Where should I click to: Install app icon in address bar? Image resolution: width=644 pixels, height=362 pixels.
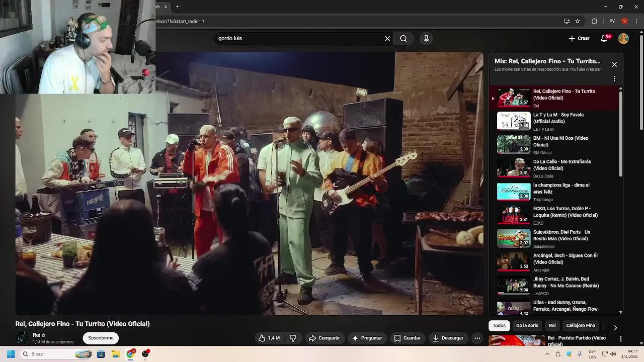(x=567, y=21)
